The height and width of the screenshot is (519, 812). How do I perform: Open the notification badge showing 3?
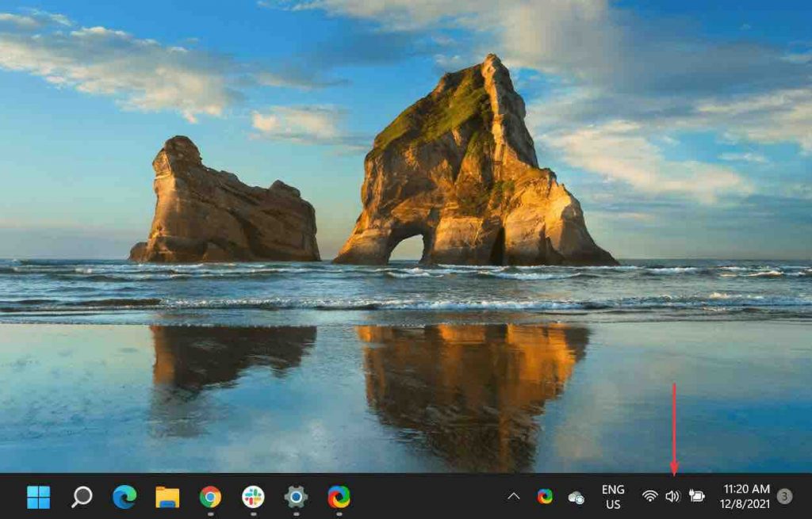(x=785, y=497)
